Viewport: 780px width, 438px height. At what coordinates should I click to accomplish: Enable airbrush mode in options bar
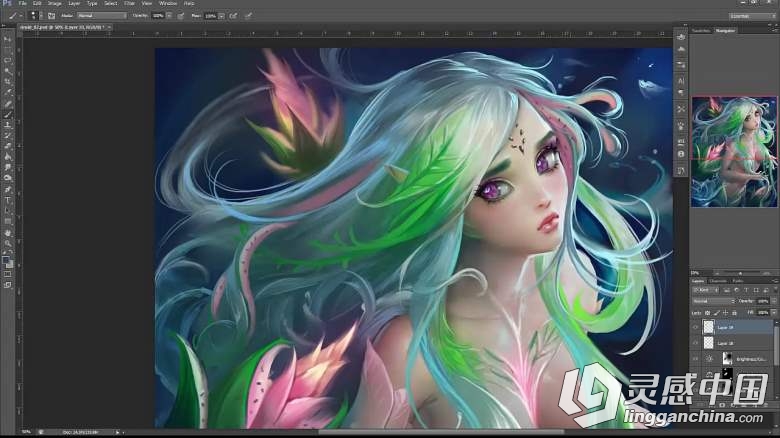pos(233,16)
